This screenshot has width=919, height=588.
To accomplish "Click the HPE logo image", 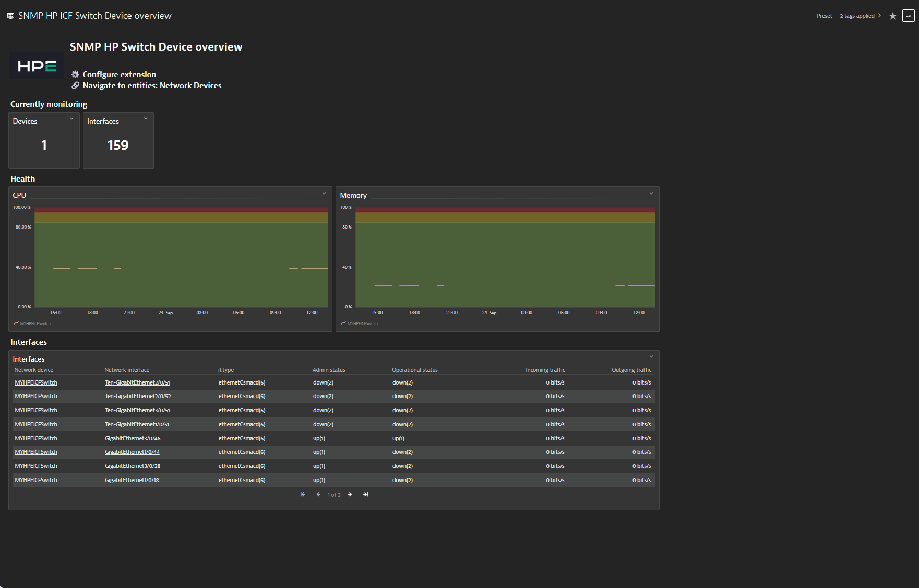I will point(37,66).
